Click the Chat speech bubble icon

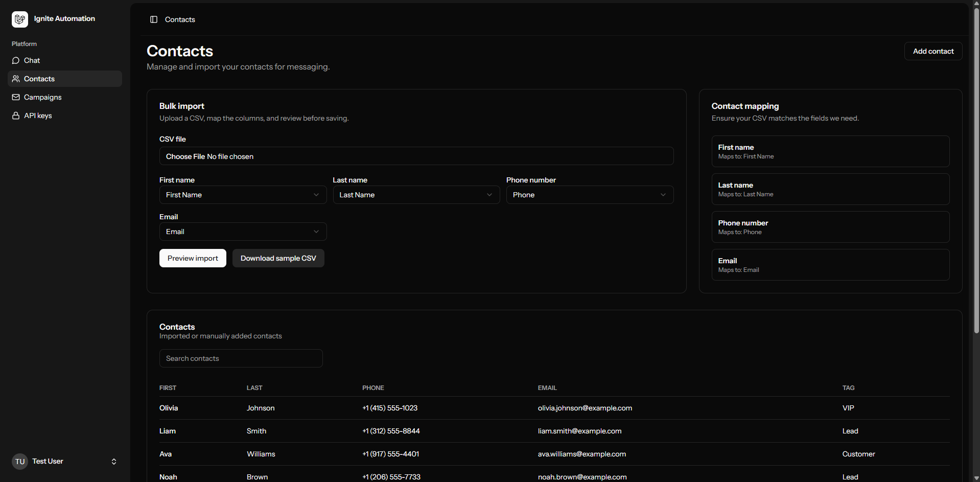click(16, 60)
